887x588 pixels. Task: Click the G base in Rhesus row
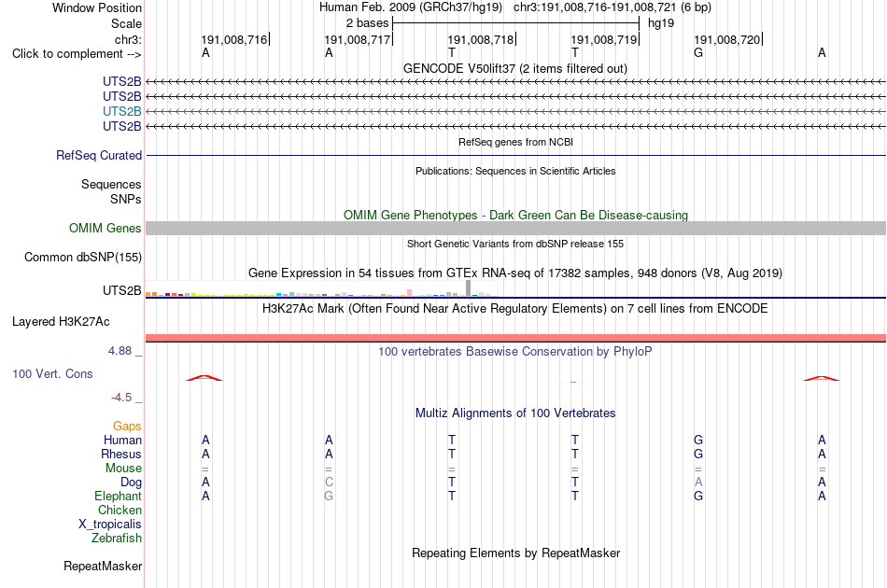698,454
